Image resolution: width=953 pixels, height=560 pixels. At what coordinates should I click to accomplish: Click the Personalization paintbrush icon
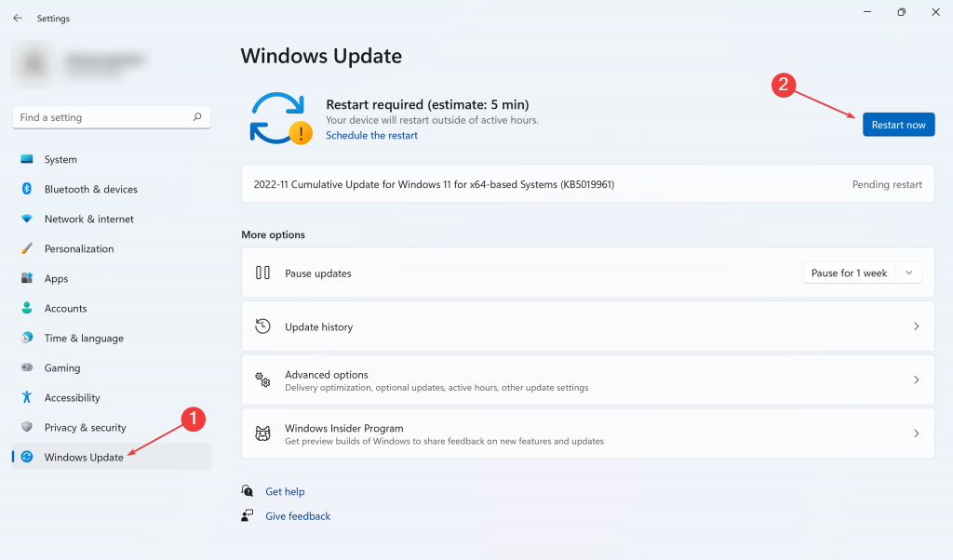coord(27,248)
